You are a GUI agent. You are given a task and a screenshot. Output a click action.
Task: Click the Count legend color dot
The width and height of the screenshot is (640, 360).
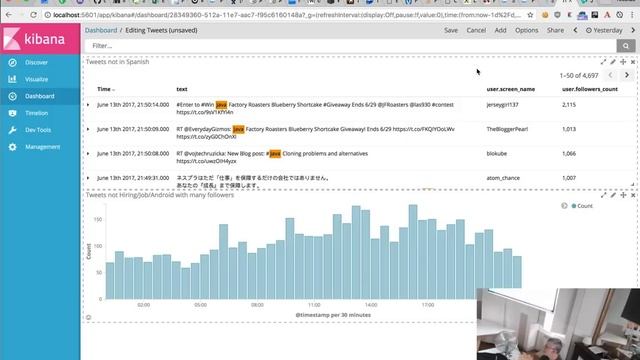tap(574, 206)
